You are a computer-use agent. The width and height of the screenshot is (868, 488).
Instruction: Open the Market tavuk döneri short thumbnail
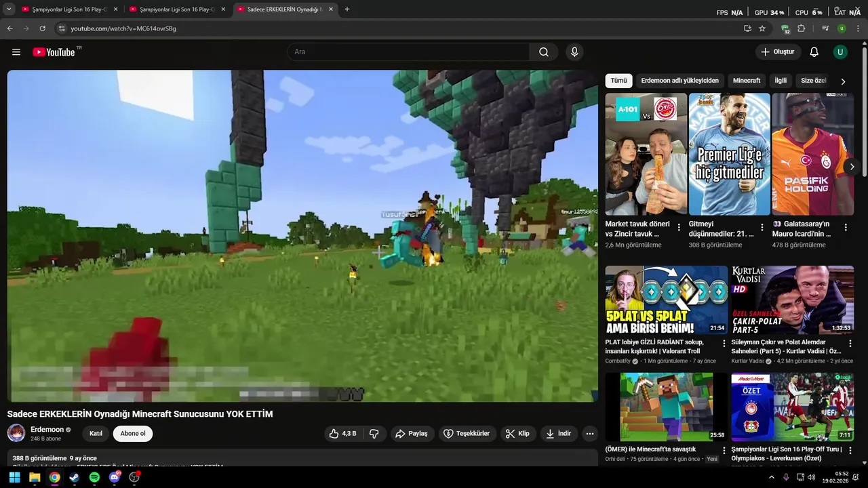pos(646,155)
